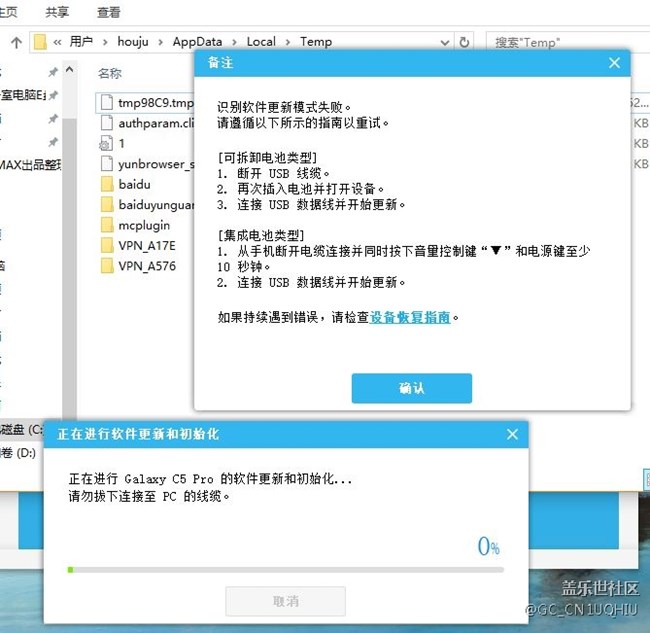Select the yunbrowser_s file

point(156,164)
